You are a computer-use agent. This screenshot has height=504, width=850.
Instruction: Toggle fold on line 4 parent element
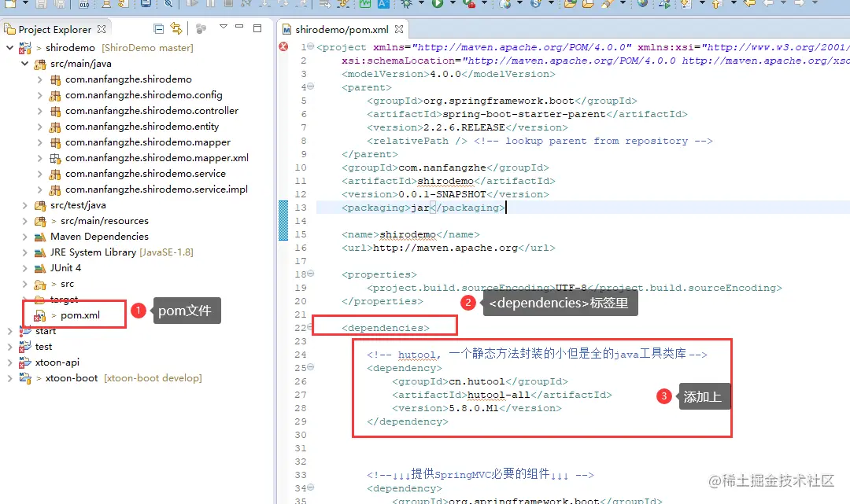pyautogui.click(x=311, y=86)
